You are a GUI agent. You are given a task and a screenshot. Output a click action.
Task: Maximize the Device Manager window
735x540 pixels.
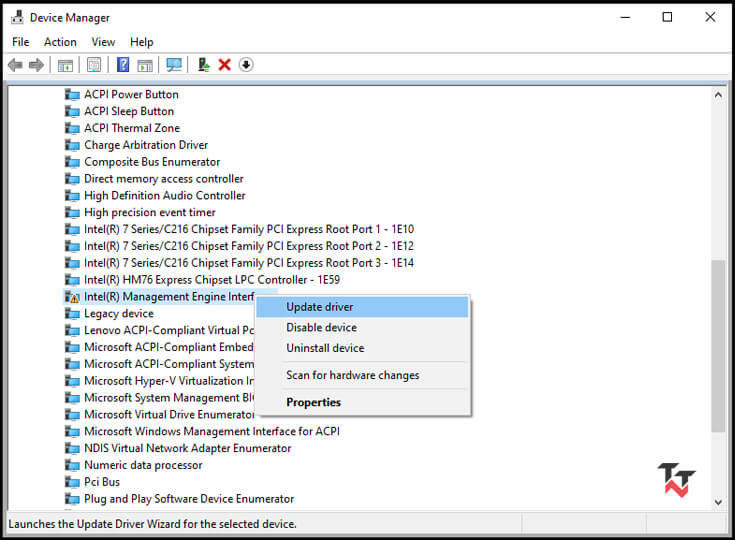[x=668, y=17]
